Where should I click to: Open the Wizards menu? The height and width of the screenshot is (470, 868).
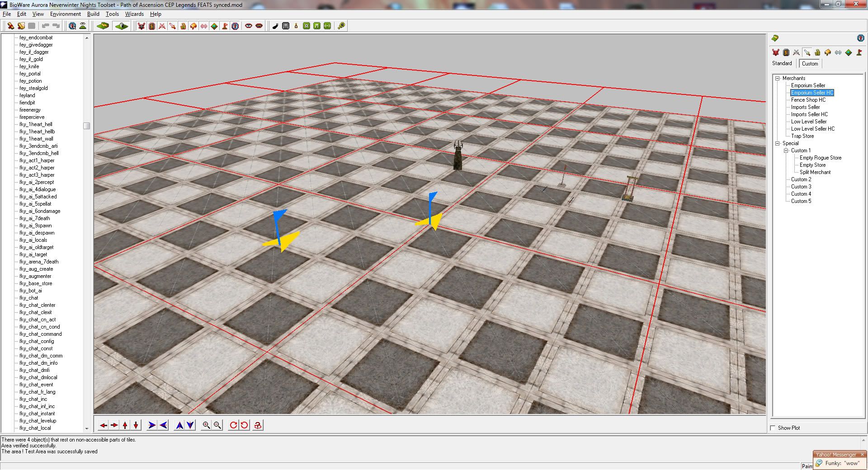click(x=134, y=14)
